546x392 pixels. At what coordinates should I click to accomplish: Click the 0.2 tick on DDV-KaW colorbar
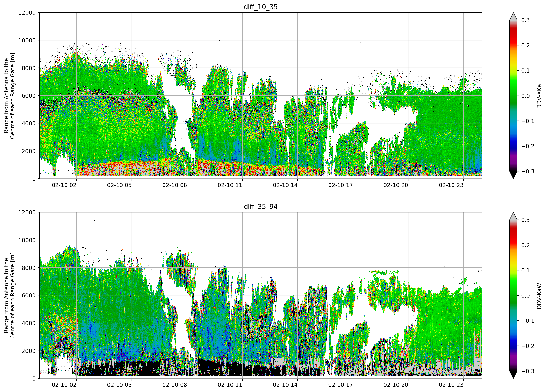pyautogui.click(x=526, y=245)
